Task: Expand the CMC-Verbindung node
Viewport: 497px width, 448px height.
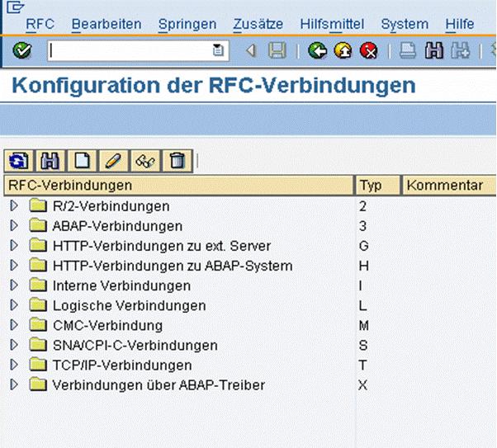Action: coord(14,325)
